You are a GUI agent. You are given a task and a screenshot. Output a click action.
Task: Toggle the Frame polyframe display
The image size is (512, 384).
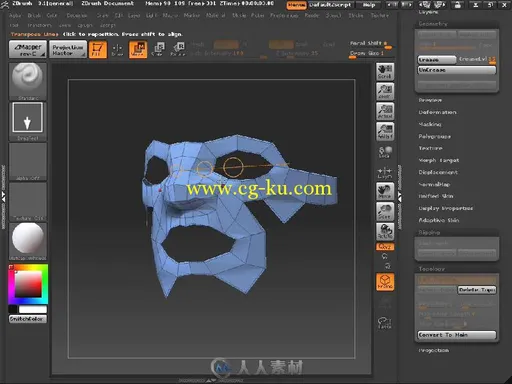pyautogui.click(x=385, y=282)
